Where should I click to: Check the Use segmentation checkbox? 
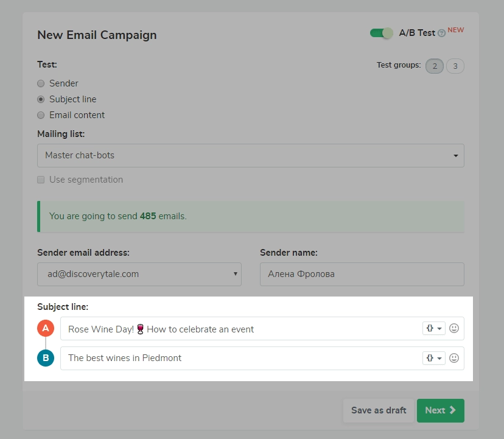pos(40,179)
